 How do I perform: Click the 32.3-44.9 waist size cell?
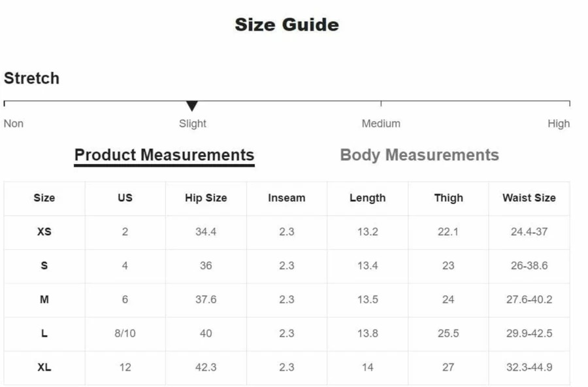529,367
